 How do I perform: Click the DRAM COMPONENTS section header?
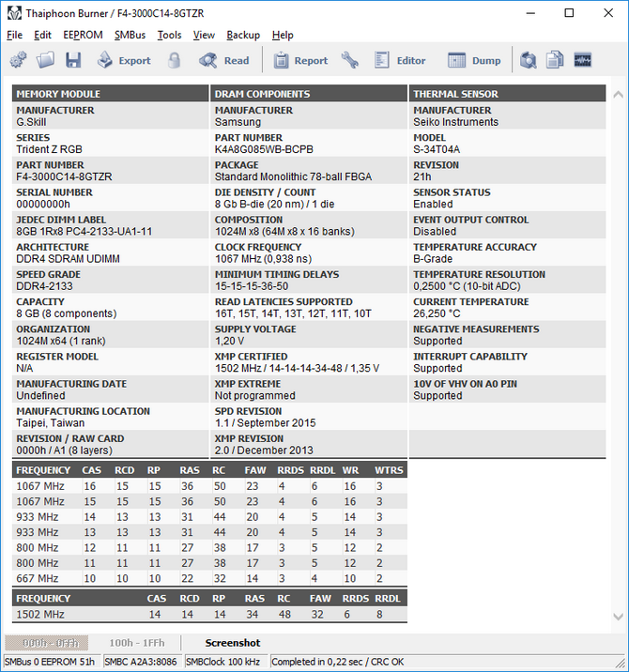pos(308,94)
